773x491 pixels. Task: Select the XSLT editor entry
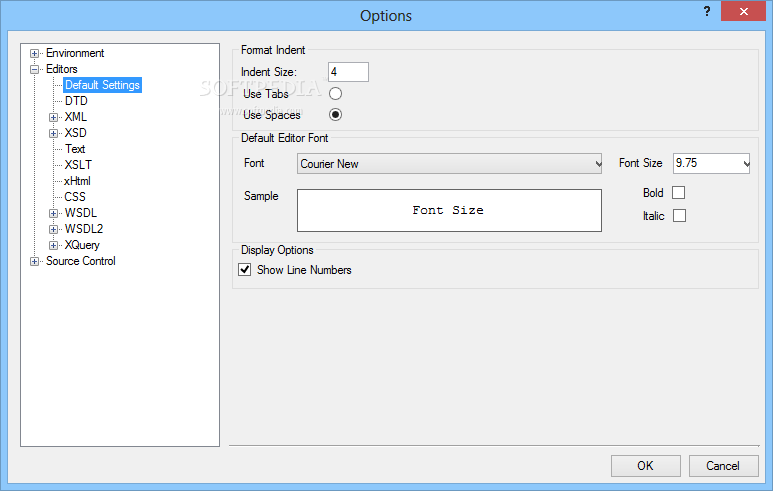tap(78, 165)
